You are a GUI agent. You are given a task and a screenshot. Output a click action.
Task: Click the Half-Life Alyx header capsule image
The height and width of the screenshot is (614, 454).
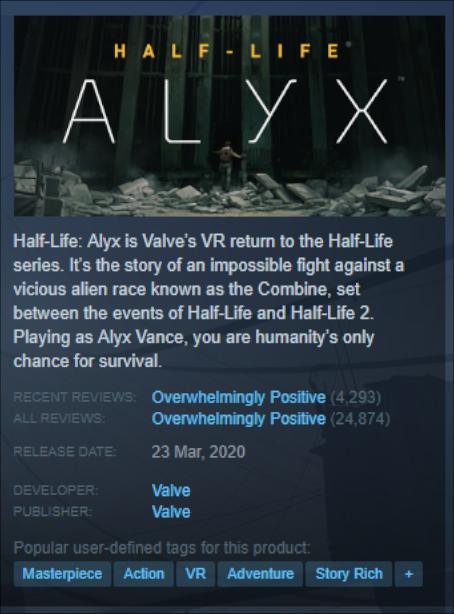[x=230, y=116]
